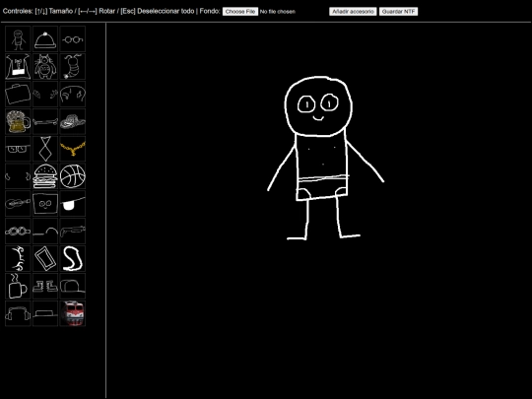Click the Añadir accesorio button

point(353,12)
